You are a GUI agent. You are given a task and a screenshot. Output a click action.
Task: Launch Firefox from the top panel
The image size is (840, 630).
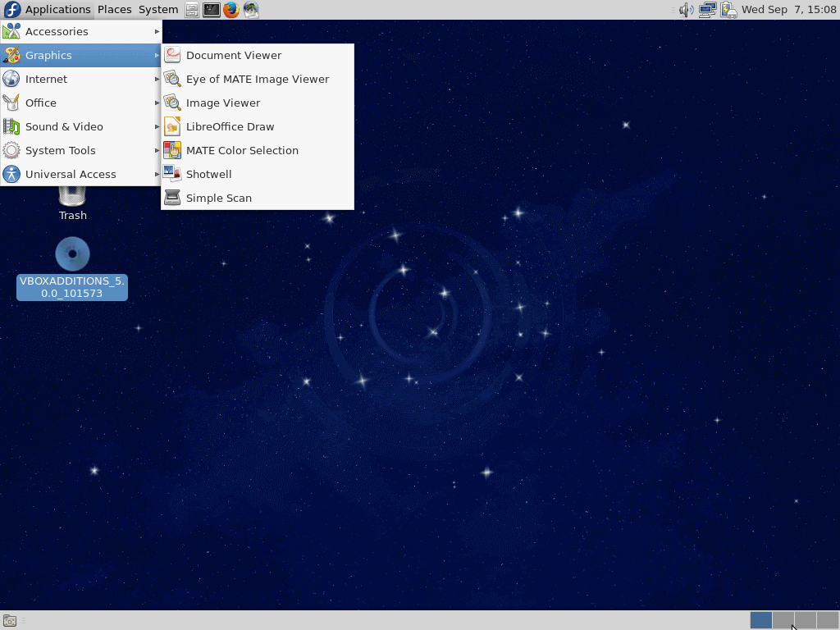pyautogui.click(x=231, y=10)
